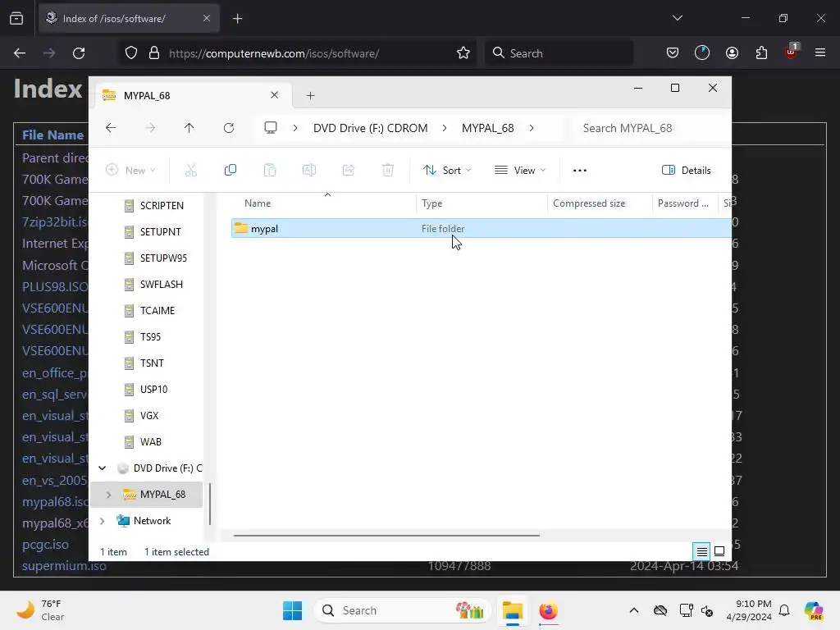Click the navigation pane vertical scrollbar

210,504
